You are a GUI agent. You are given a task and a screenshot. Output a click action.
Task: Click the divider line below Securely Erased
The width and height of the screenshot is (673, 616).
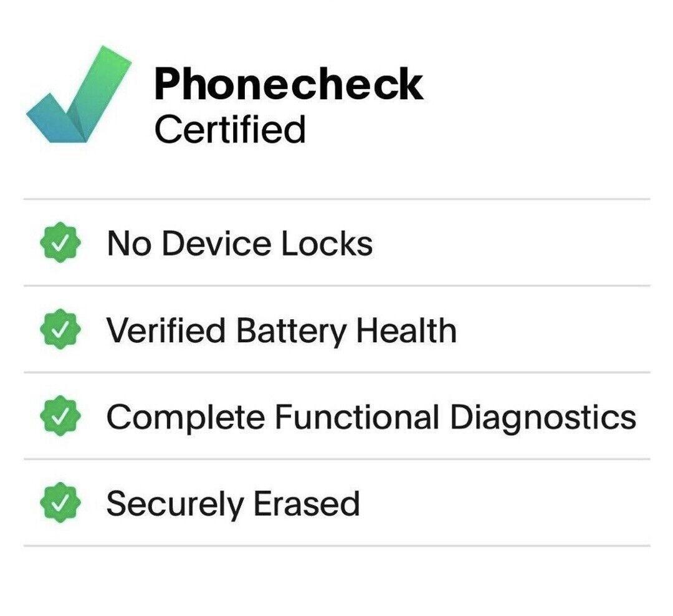coord(336,546)
